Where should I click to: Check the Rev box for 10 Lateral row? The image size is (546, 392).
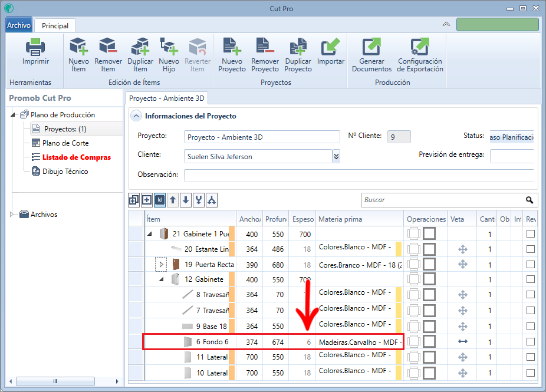pos(531,373)
